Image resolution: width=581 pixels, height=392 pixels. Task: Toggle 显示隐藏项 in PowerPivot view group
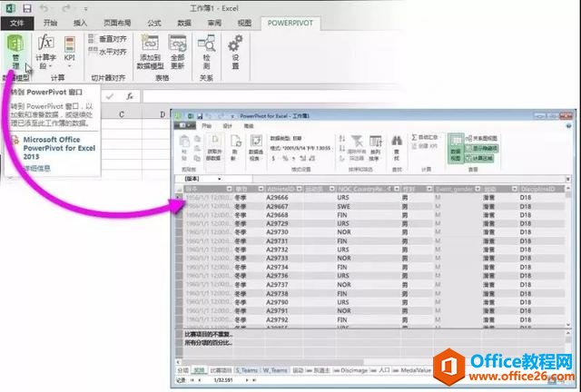tap(482, 148)
